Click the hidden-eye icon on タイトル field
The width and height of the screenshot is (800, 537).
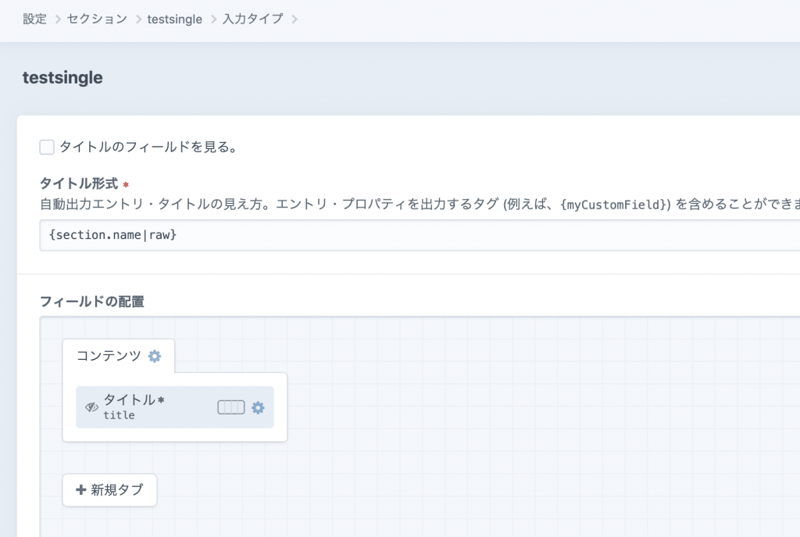pos(92,407)
